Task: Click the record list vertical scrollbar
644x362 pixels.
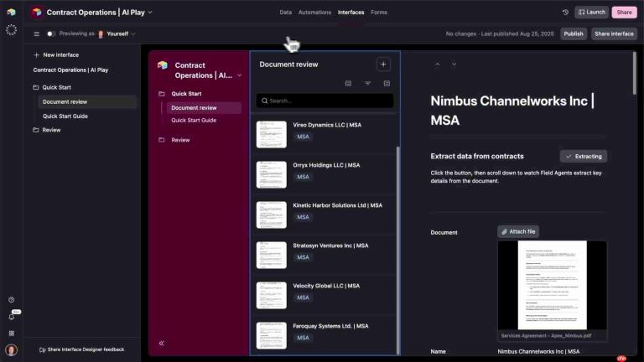Action: point(397,251)
